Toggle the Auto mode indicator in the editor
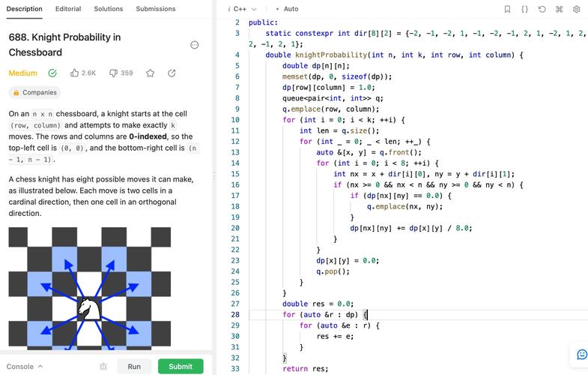The image size is (588, 375). (288, 9)
